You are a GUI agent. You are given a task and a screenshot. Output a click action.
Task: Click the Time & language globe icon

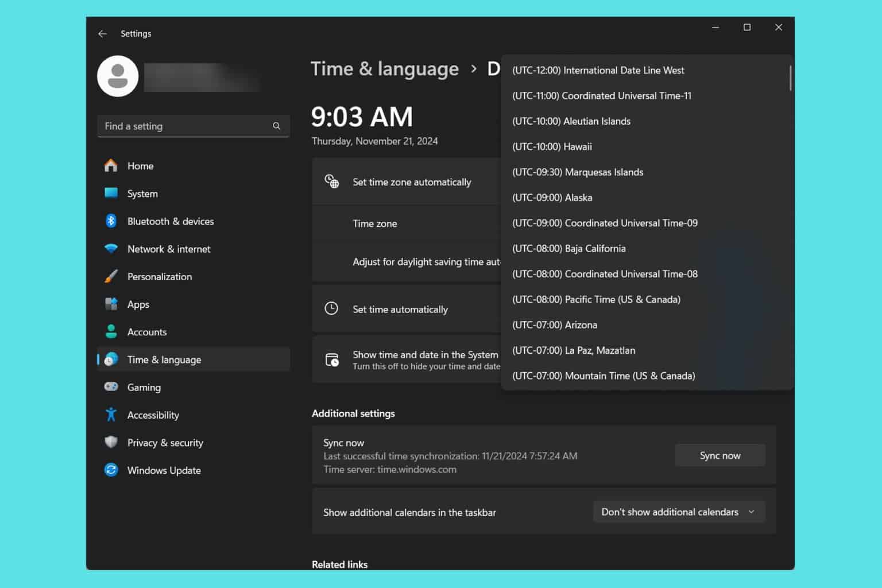[111, 359]
